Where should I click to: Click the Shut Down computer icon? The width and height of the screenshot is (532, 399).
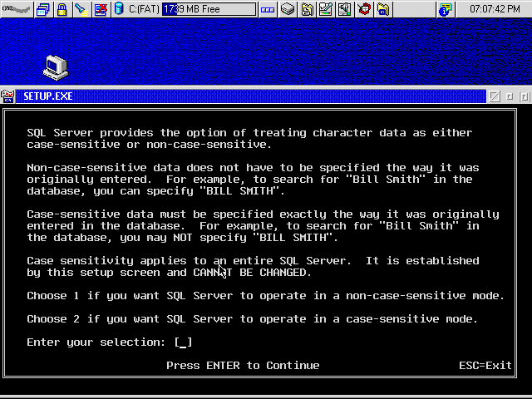[x=101, y=9]
